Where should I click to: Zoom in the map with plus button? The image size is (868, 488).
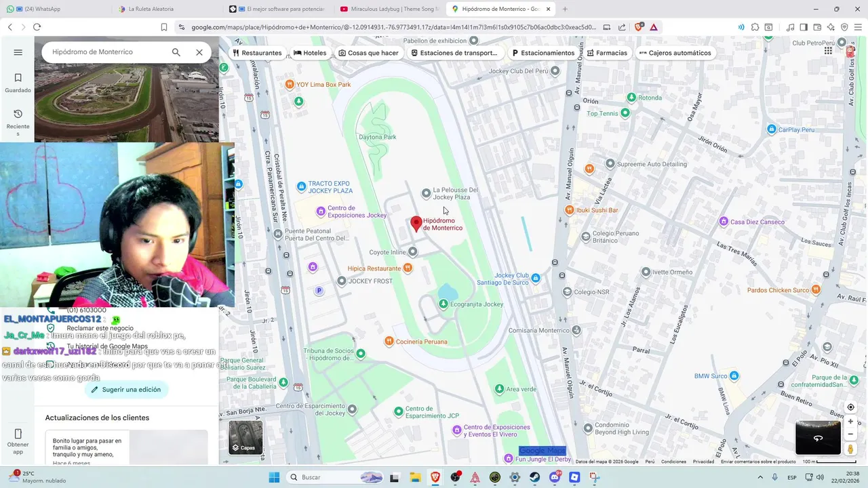850,422
